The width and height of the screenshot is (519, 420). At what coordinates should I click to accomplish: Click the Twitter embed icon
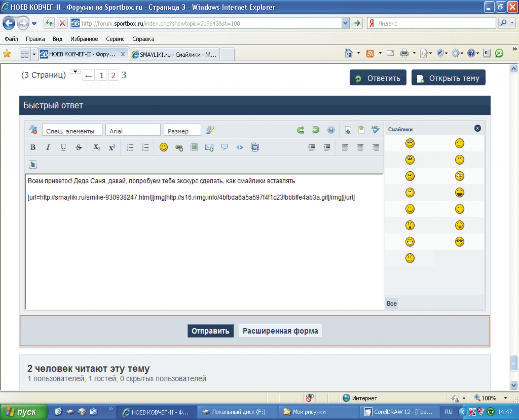(33, 164)
